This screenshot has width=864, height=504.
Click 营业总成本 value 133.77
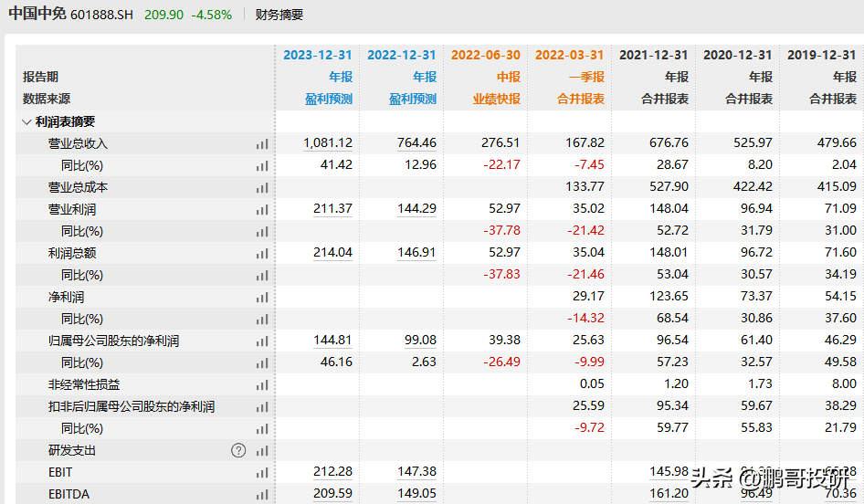(x=585, y=187)
